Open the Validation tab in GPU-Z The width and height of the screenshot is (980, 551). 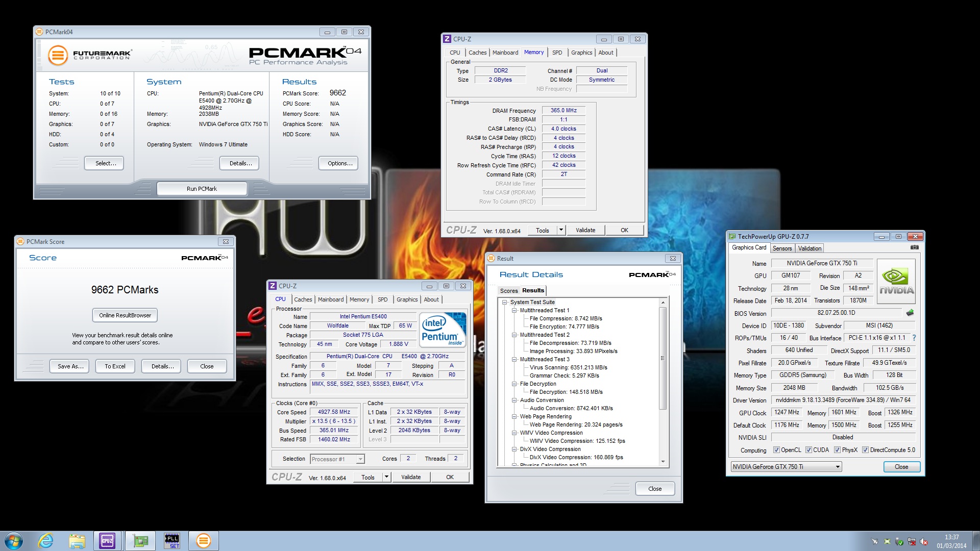[x=810, y=248]
